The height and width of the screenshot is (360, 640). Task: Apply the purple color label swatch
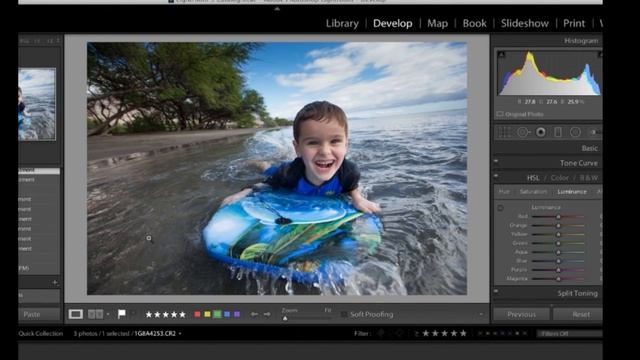(237, 314)
